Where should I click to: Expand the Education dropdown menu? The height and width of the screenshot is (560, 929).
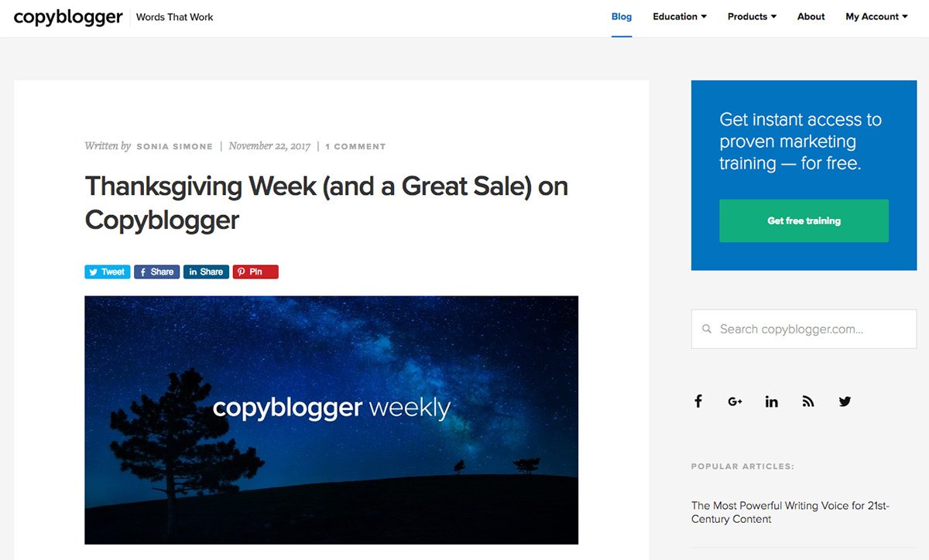pos(680,16)
